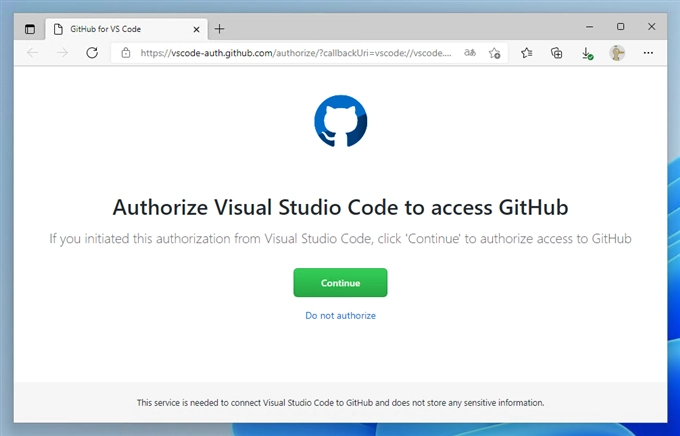Image resolution: width=680 pixels, height=436 pixels.
Task: Click the 'This service is needed' footer text
Action: [340, 403]
